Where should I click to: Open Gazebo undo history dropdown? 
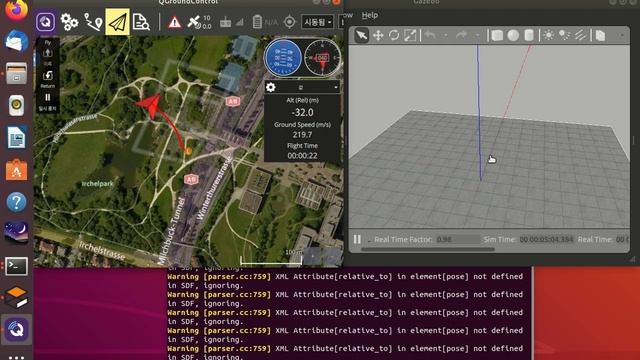click(445, 36)
